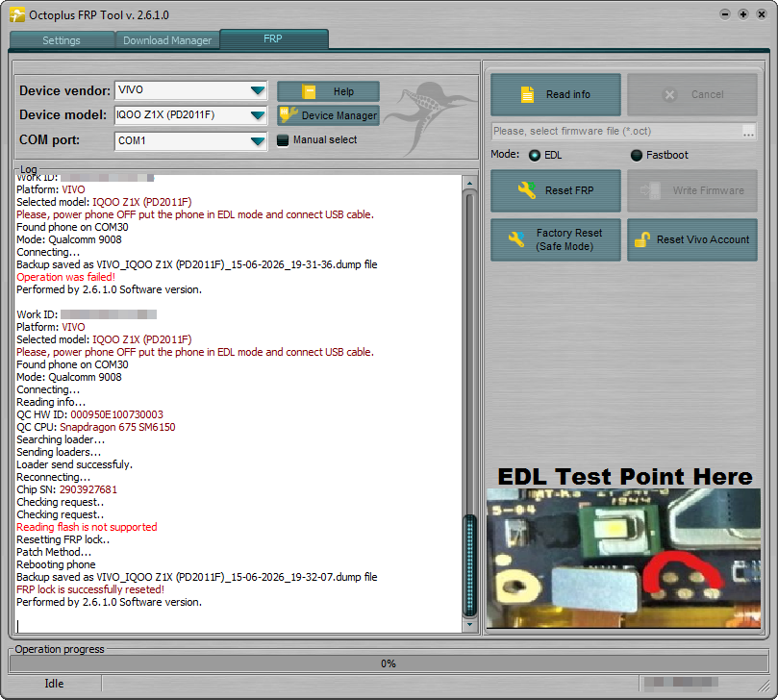Click the IQOO Z1X model combo box field
Screen dimensions: 778x700
(x=191, y=115)
